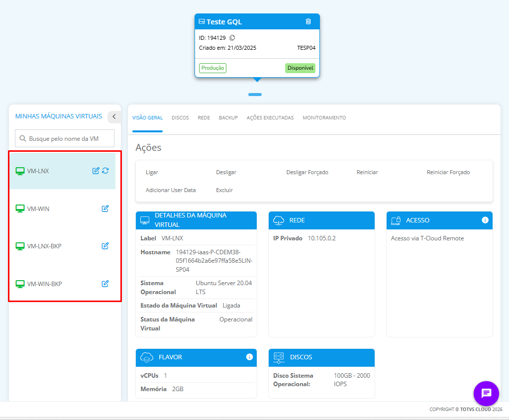Image resolution: width=509 pixels, height=420 pixels.
Task: Collapse the Minhas Máquinas Virtuais sidebar
Action: (114, 116)
